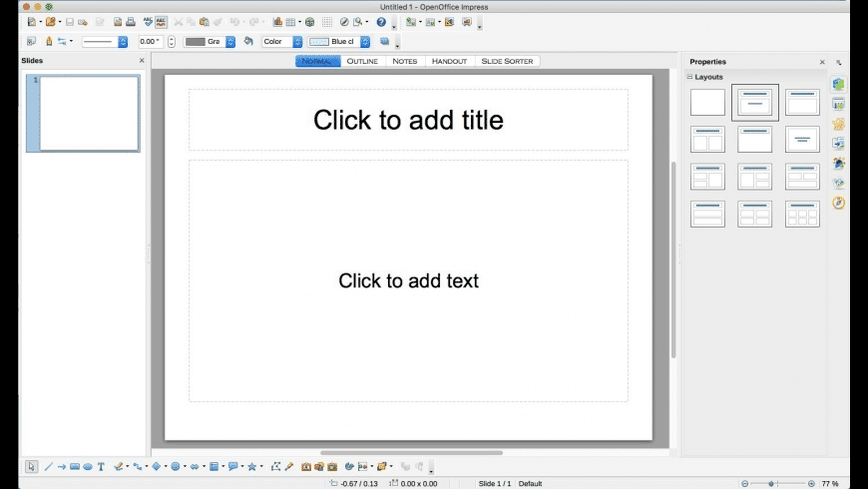Click the line width 0.00 input field
The image size is (868, 489).
point(151,42)
